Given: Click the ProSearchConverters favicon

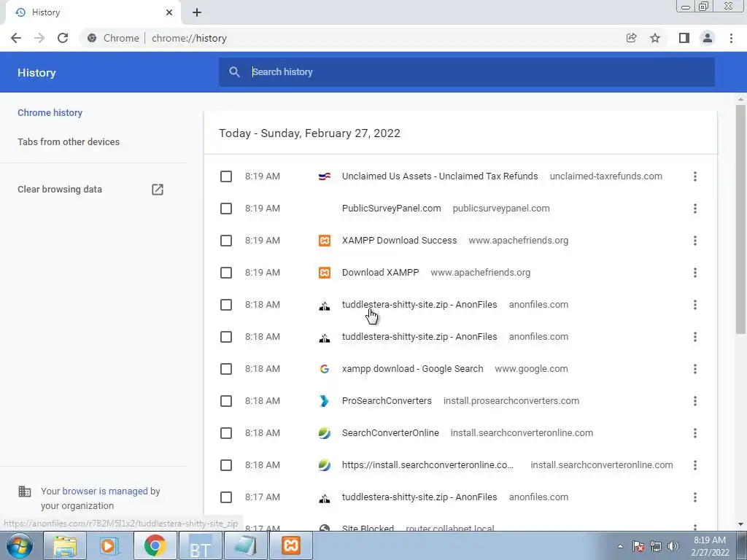Looking at the screenshot, I should (x=325, y=401).
